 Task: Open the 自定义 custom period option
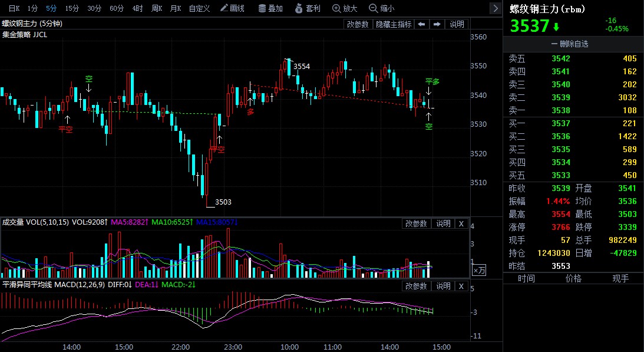[199, 8]
